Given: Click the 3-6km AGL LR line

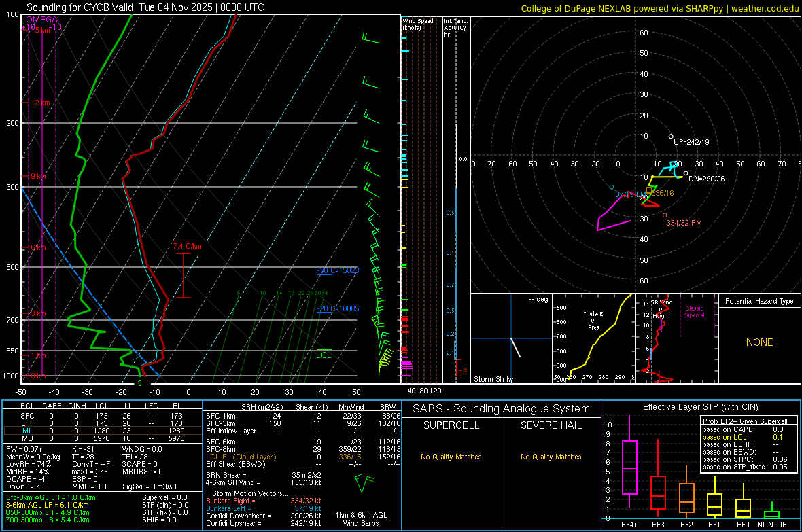Looking at the screenshot, I should (47, 505).
